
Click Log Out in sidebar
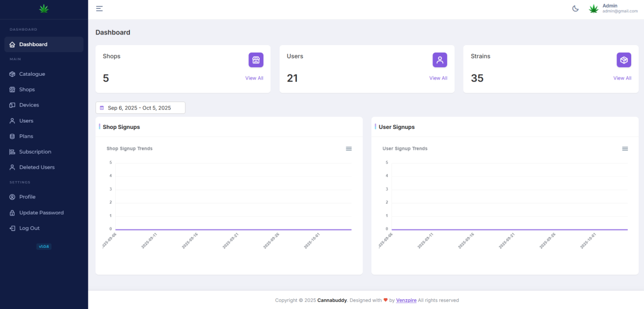click(x=30, y=228)
